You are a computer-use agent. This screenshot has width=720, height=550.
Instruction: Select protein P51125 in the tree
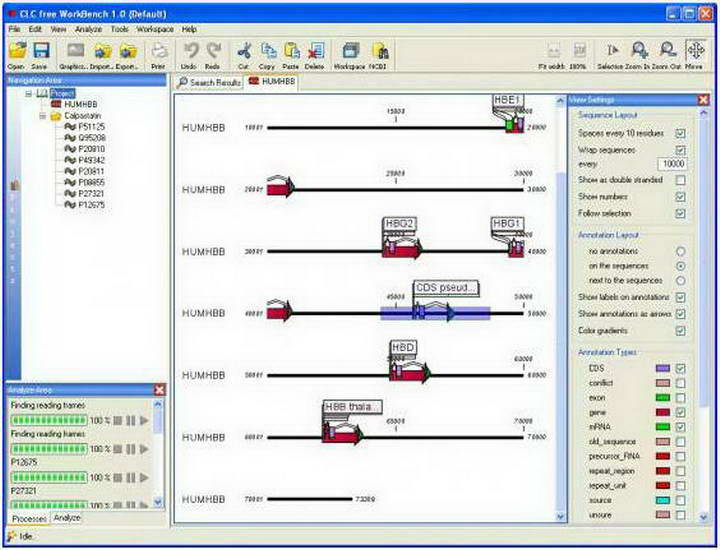click(x=91, y=127)
